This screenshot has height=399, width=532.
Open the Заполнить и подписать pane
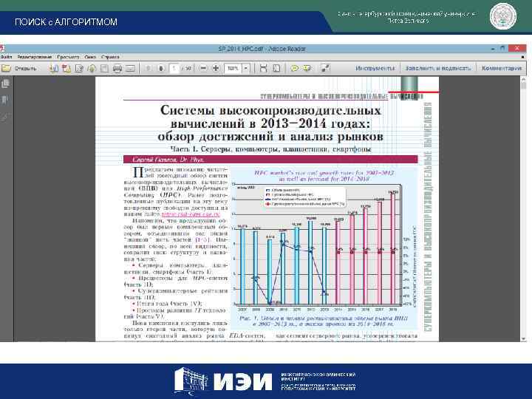click(437, 68)
